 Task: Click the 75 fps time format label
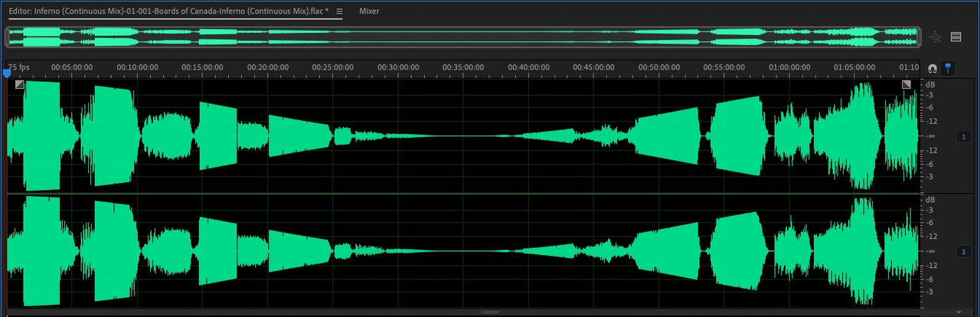point(19,67)
